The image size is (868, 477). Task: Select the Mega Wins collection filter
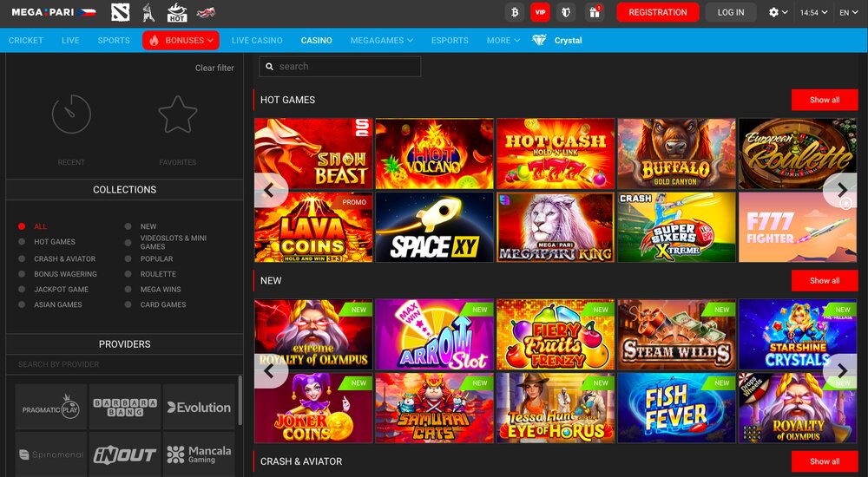pos(153,290)
